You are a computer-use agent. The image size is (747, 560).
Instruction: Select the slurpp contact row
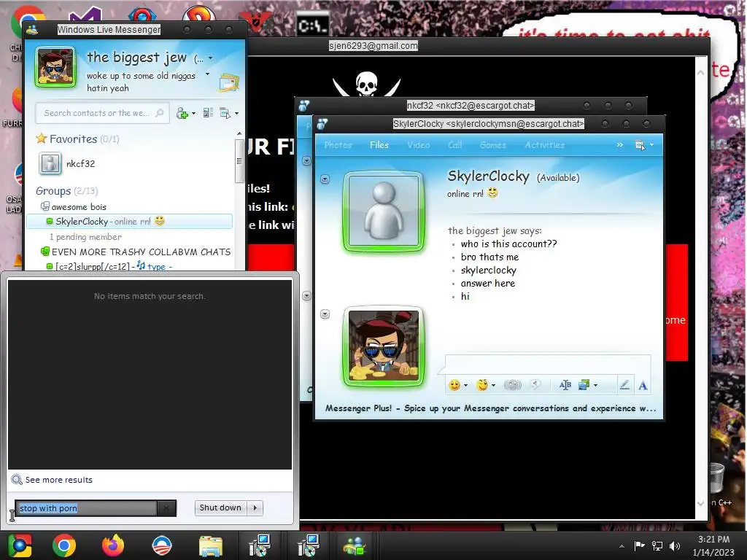(x=109, y=266)
